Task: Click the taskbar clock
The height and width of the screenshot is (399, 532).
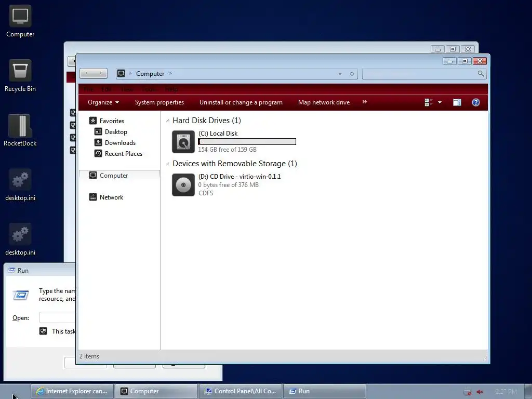Action: (506, 392)
